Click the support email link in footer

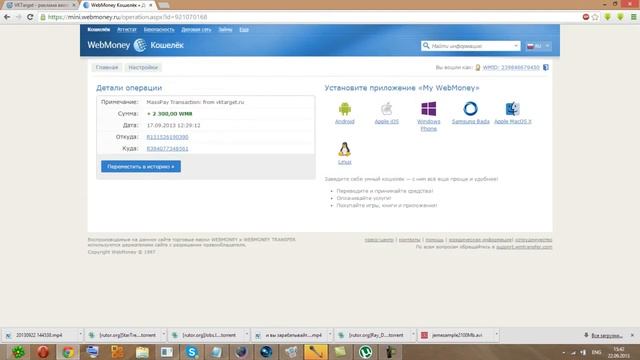pos(524,247)
